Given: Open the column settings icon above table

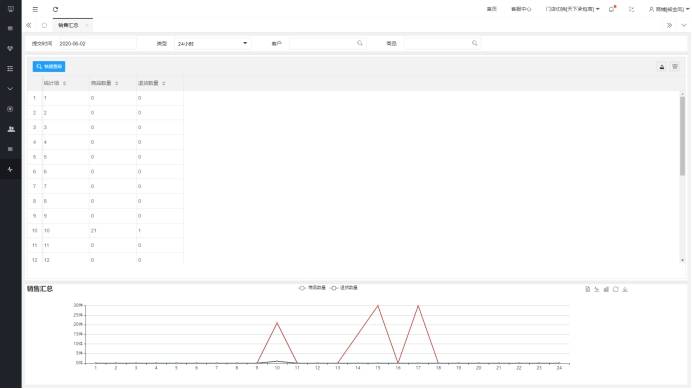Looking at the screenshot, I should coord(675,67).
